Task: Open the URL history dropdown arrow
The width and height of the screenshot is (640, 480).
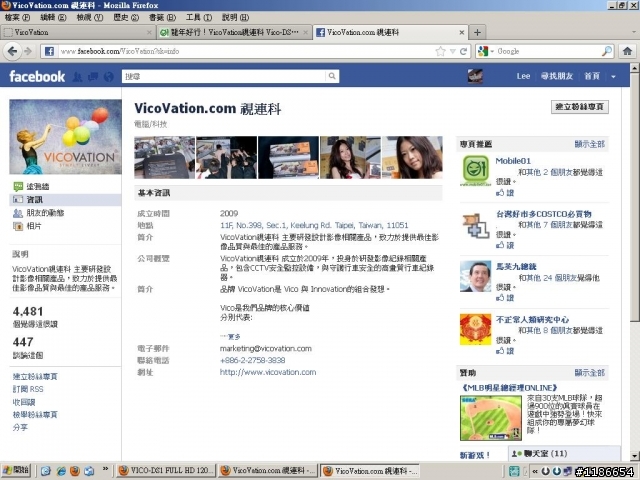Action: pos(453,51)
